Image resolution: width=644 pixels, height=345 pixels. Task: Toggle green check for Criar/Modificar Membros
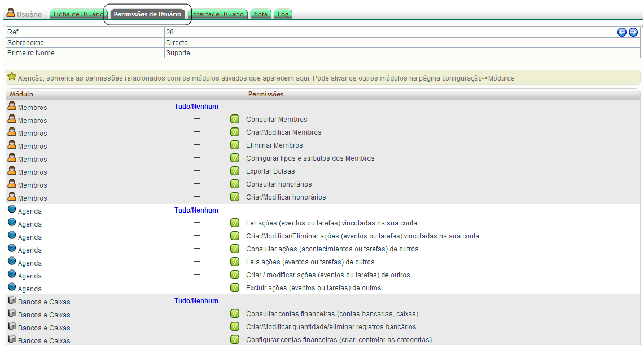[x=235, y=132]
